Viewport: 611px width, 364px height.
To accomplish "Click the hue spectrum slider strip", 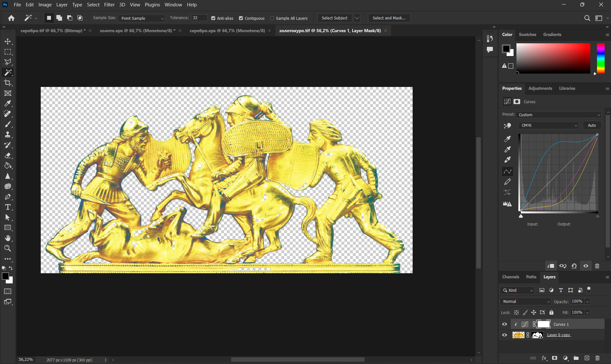I will coord(600,58).
